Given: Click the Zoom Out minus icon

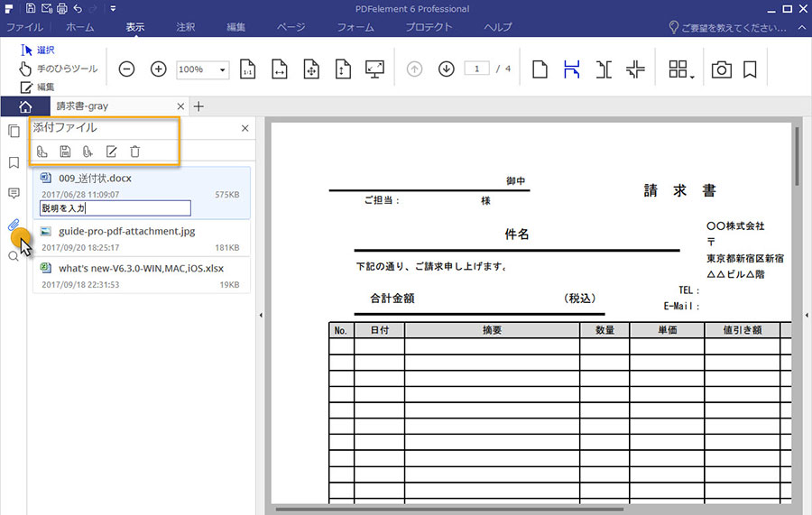Looking at the screenshot, I should click(126, 69).
